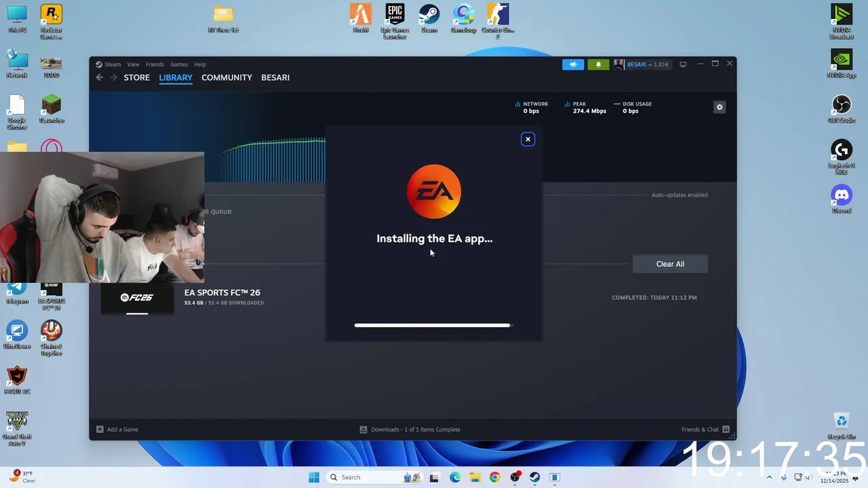Click the EA SPORTS FC 26 thumbnail
The width and height of the screenshot is (868, 488).
click(x=137, y=298)
